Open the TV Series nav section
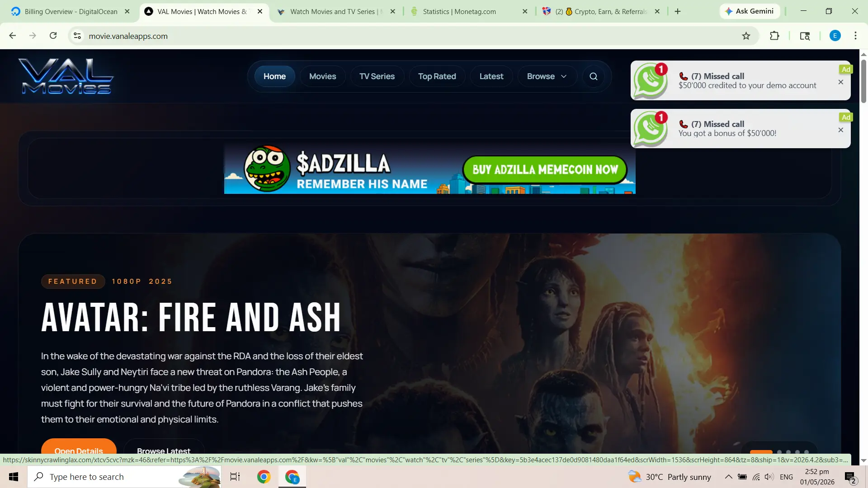The height and width of the screenshot is (488, 868). point(377,76)
